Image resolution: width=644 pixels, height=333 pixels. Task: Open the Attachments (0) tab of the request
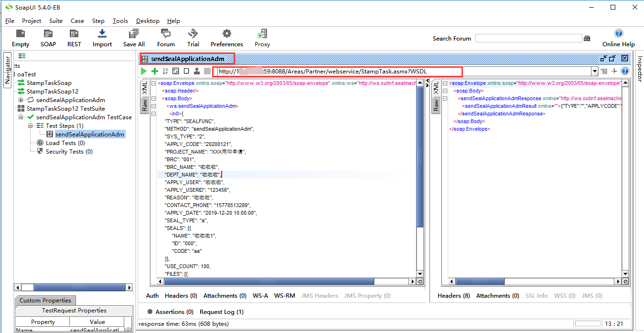[225, 296]
